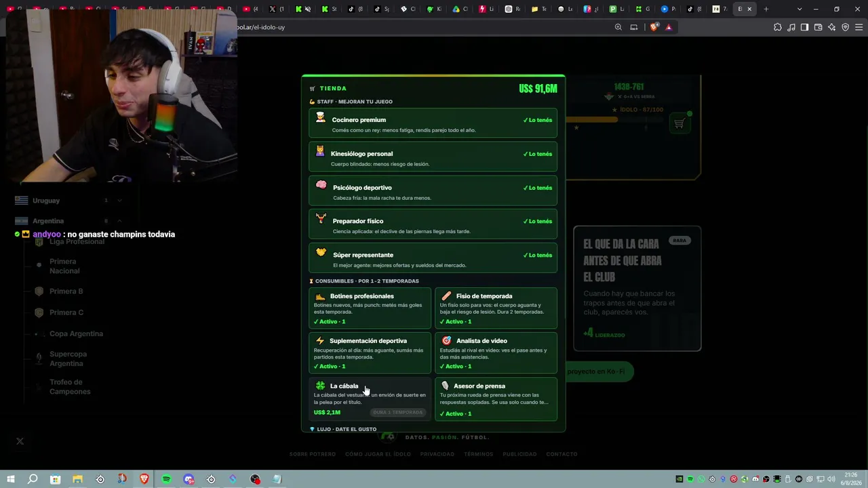
Task: Click the 'Cómo jugar El Ídolo' footer link
Action: 378,454
